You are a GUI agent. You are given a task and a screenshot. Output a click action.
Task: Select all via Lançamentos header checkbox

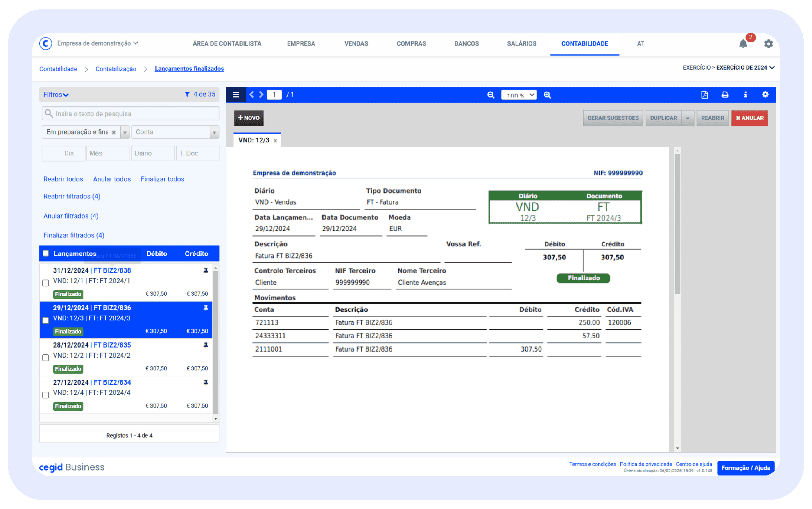46,254
